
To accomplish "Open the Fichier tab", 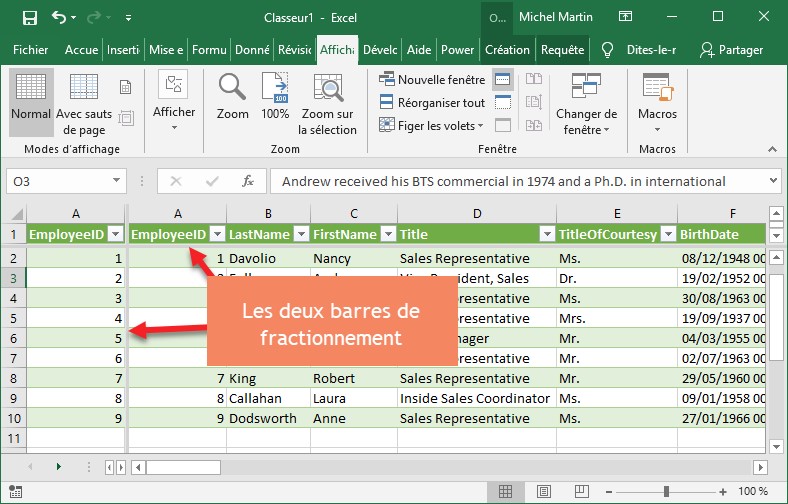I will tap(31, 50).
